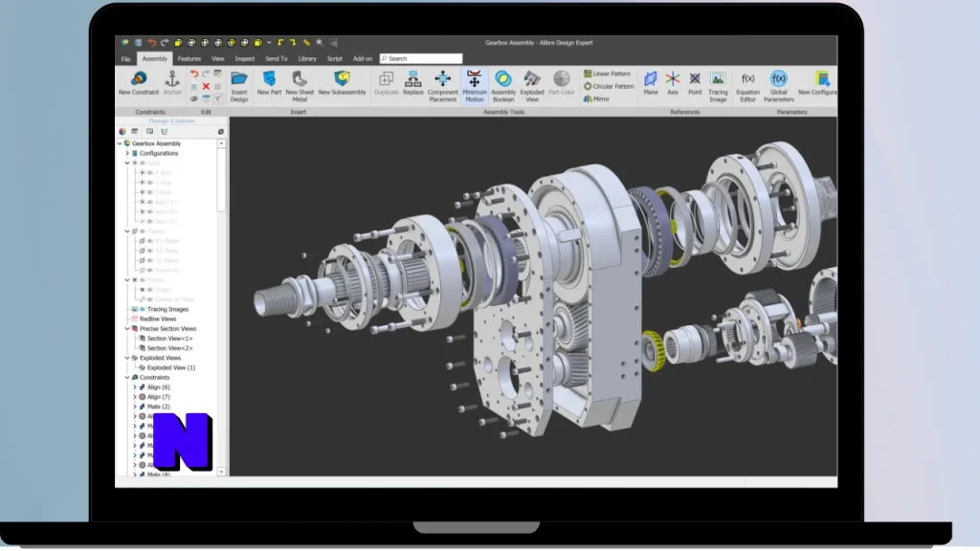The height and width of the screenshot is (551, 980).
Task: Click the undo arrow in quick access toolbar
Action: tap(152, 42)
